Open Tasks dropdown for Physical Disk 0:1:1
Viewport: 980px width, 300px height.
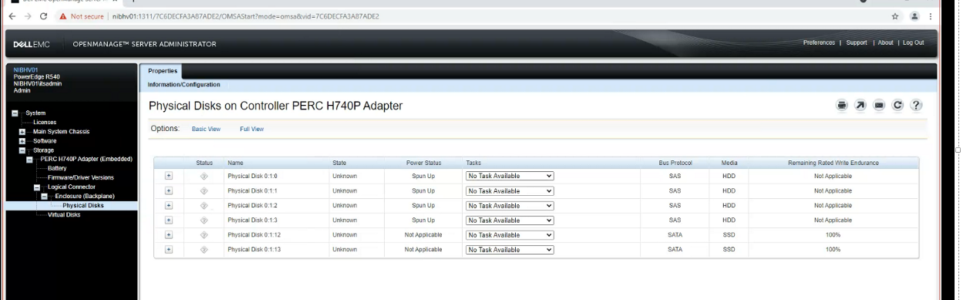(x=510, y=190)
